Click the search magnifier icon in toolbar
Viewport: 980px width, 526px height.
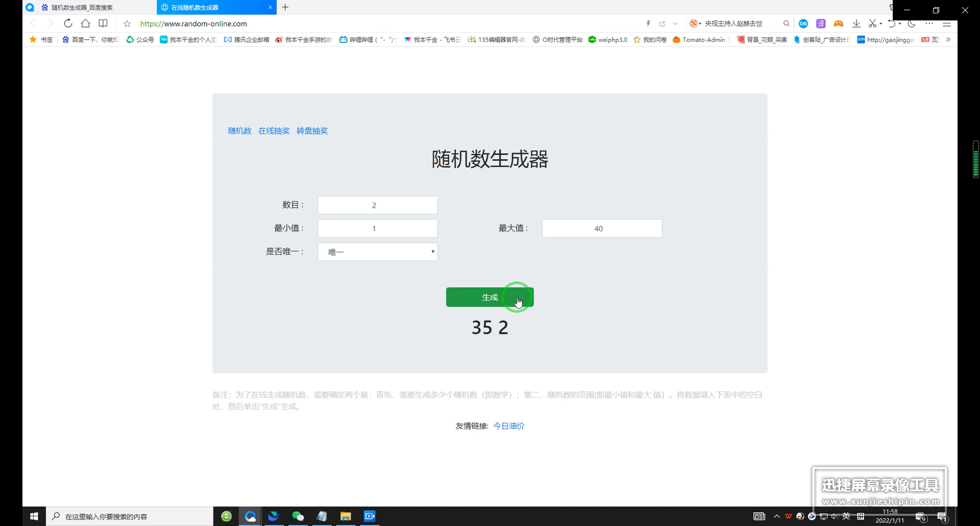[x=786, y=23]
